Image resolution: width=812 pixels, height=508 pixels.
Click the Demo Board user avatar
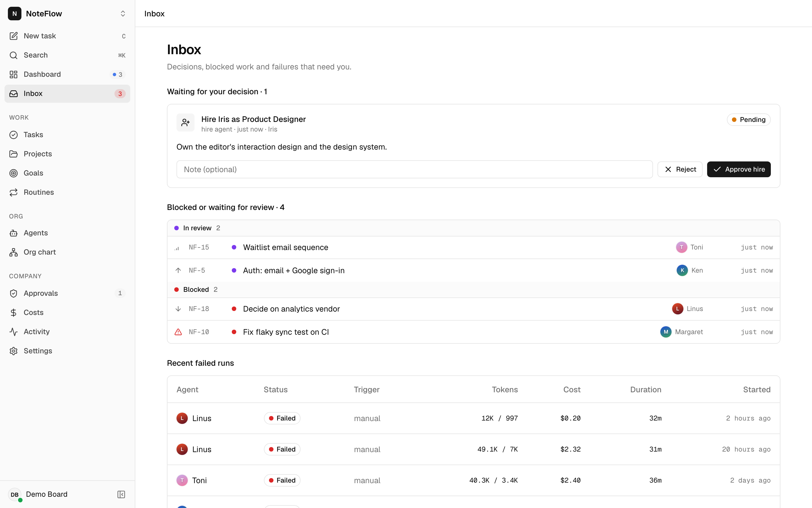pyautogui.click(x=14, y=494)
